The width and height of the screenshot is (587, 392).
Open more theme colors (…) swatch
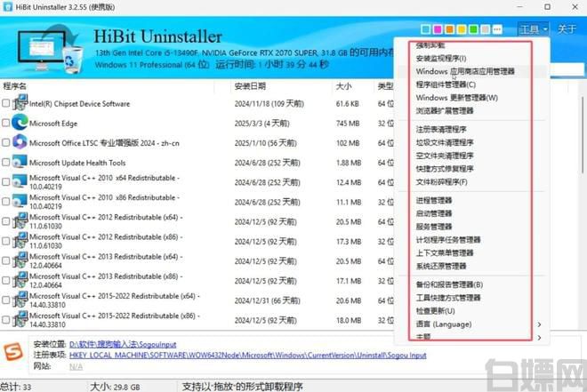click(x=497, y=29)
